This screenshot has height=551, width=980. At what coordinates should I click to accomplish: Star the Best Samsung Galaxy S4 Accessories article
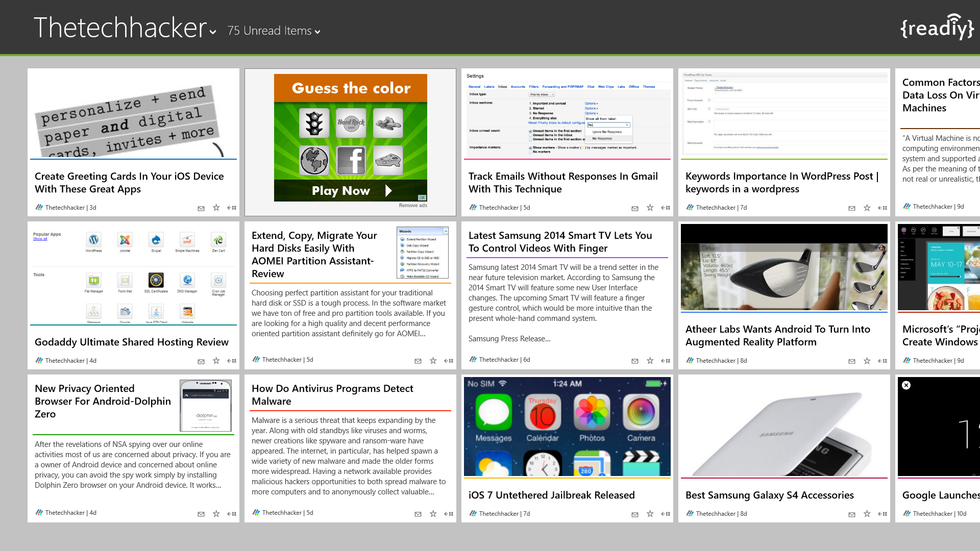click(x=867, y=514)
